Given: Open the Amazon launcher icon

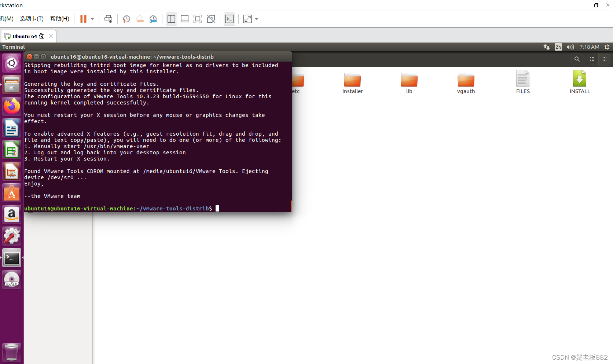Looking at the screenshot, I should pyautogui.click(x=12, y=214).
